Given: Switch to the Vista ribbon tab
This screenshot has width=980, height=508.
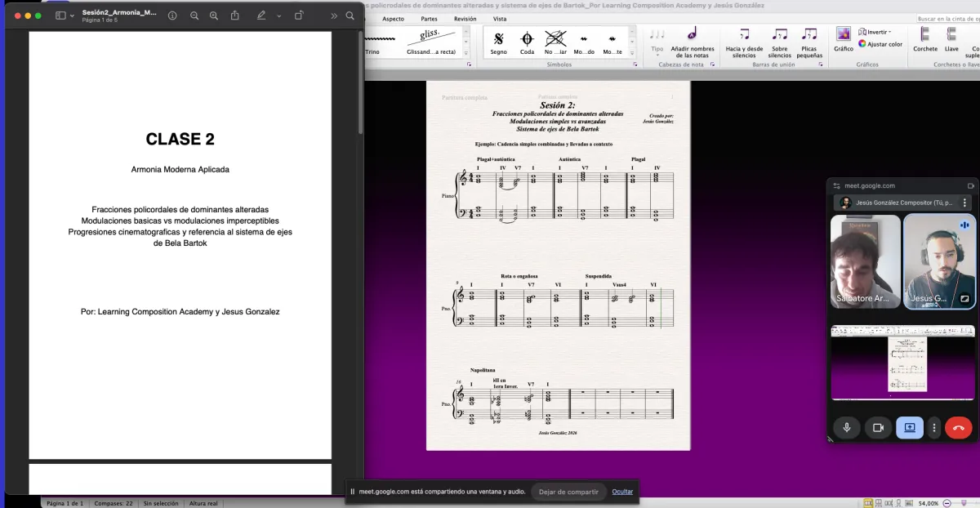Looking at the screenshot, I should point(500,18).
